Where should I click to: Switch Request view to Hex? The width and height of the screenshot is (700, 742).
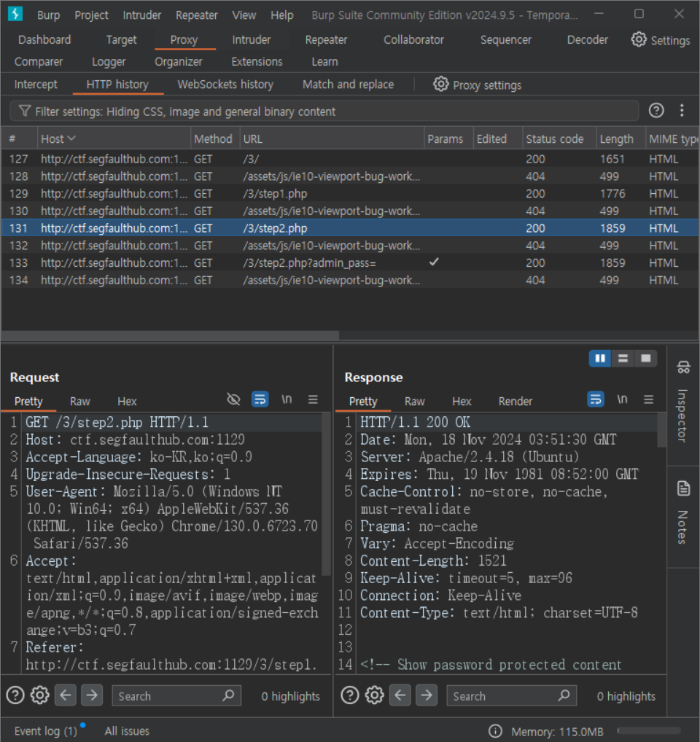(x=127, y=402)
